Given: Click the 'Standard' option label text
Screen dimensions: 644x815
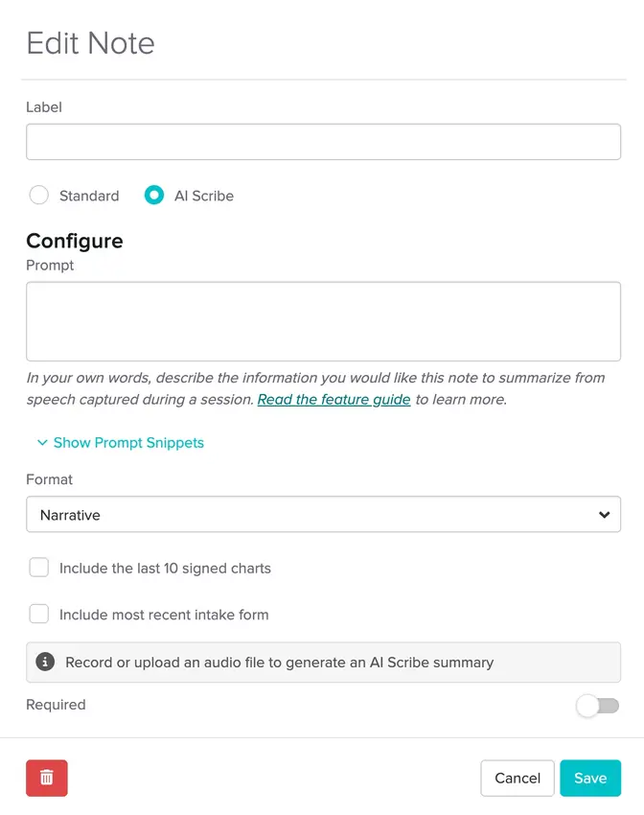Looking at the screenshot, I should click(x=89, y=196).
